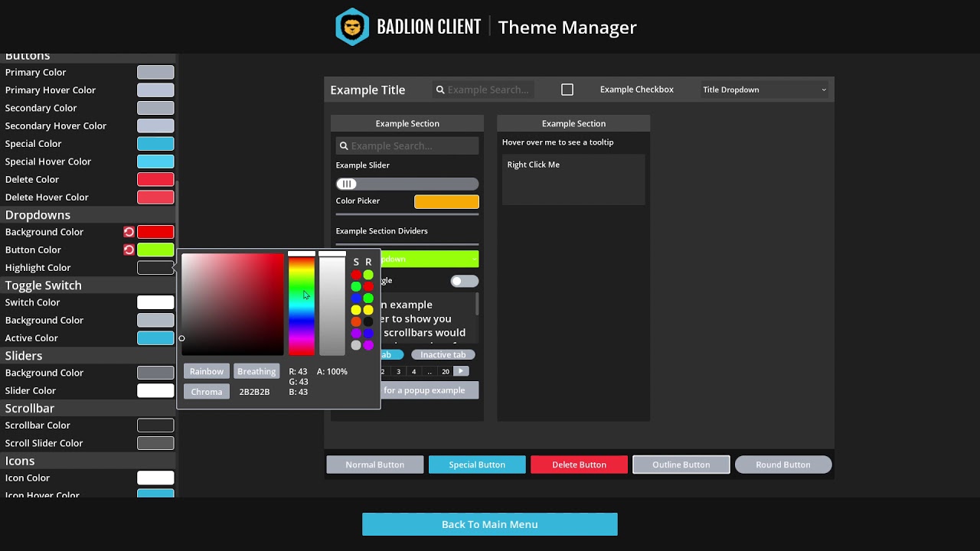980x551 pixels.
Task: Edit the Switch Color swatch
Action: coord(155,302)
